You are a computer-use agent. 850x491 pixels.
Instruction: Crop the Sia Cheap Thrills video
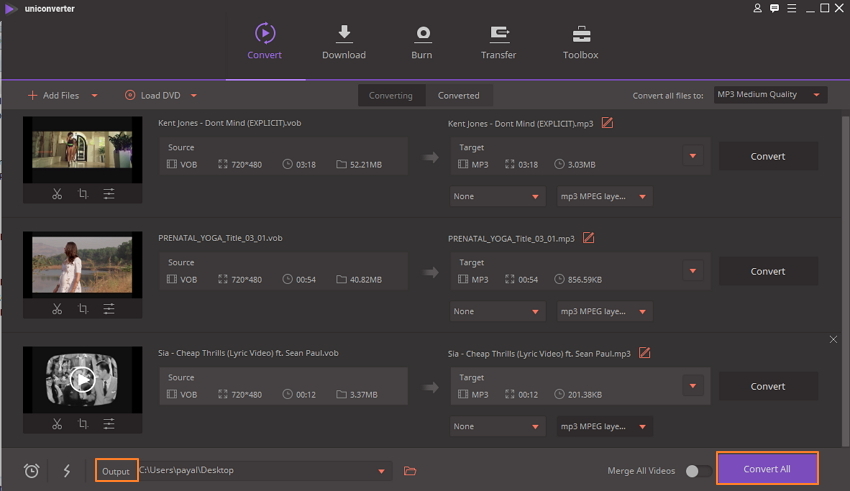tap(83, 423)
